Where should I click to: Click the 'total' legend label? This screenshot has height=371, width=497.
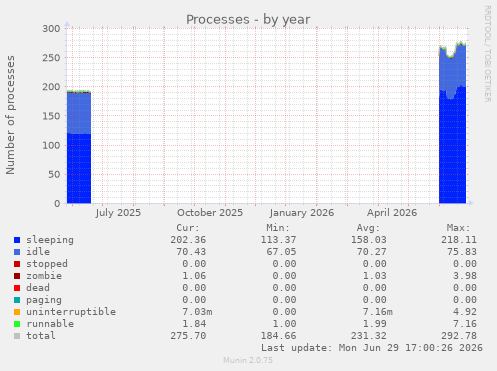41,336
